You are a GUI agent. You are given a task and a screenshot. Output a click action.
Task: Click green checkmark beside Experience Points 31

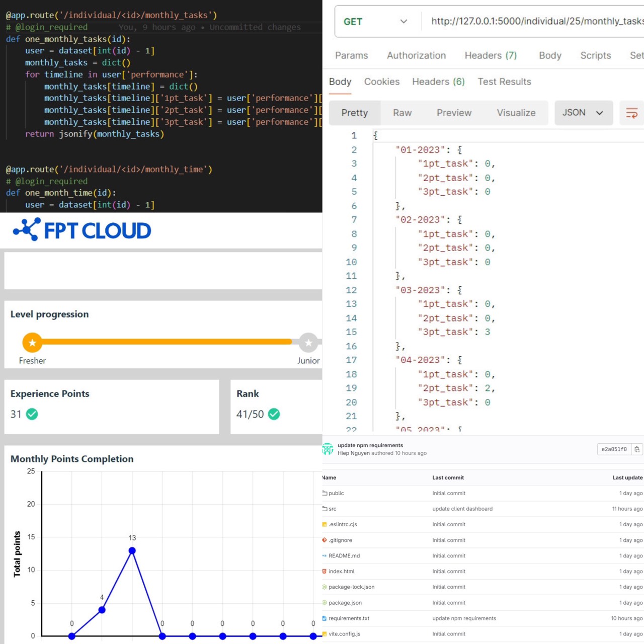click(x=32, y=414)
